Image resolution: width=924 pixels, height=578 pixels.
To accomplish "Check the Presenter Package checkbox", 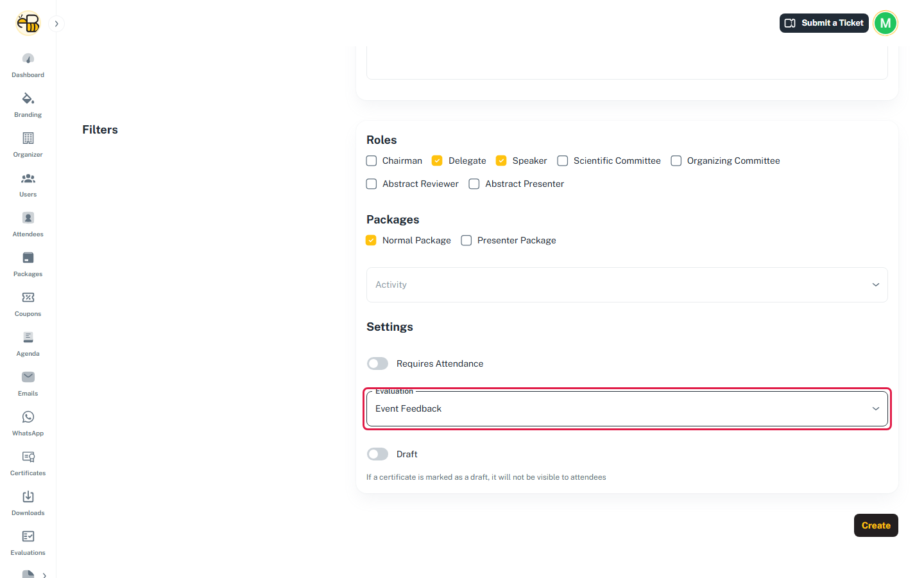I will (x=466, y=240).
